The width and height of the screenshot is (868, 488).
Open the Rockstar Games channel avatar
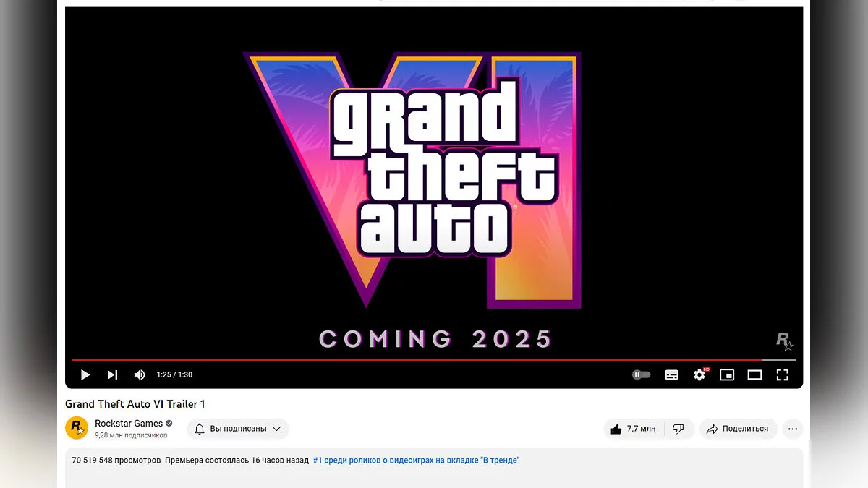click(x=77, y=428)
